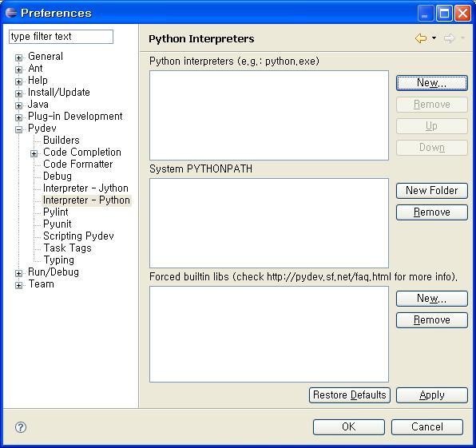
Task: Maximize the Preferences window
Action: pyautogui.click(x=444, y=13)
